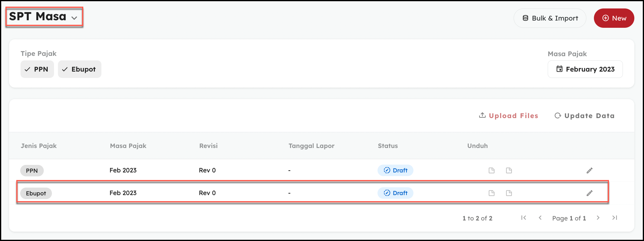The height and width of the screenshot is (241, 644).
Task: Click second download file icon in Ebupot row
Action: pos(509,193)
